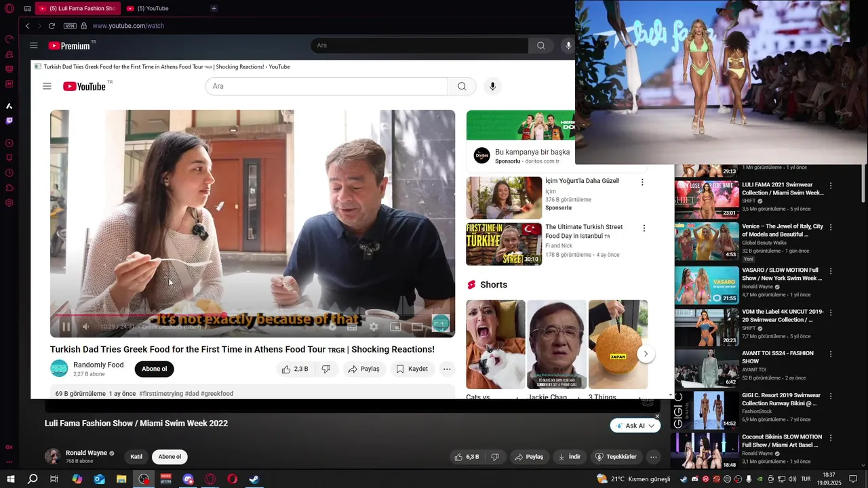Open Randomly Food channel avatar

[59, 369]
